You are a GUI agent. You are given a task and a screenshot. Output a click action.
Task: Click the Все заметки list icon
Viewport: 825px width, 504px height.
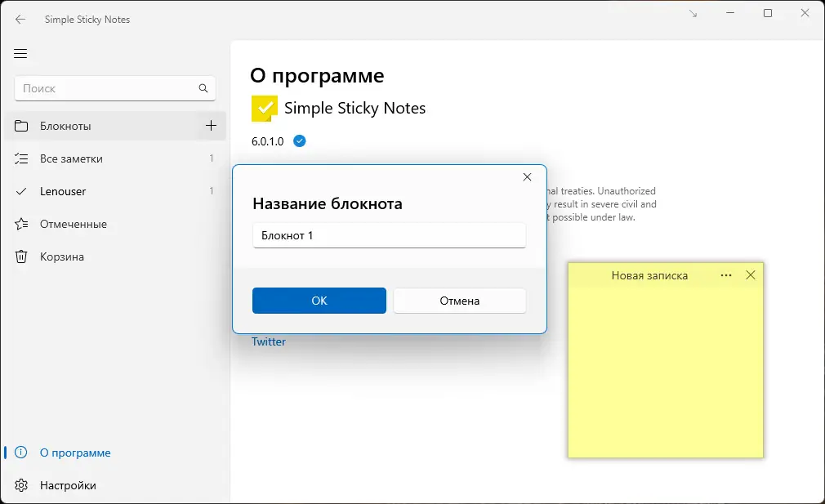[21, 158]
